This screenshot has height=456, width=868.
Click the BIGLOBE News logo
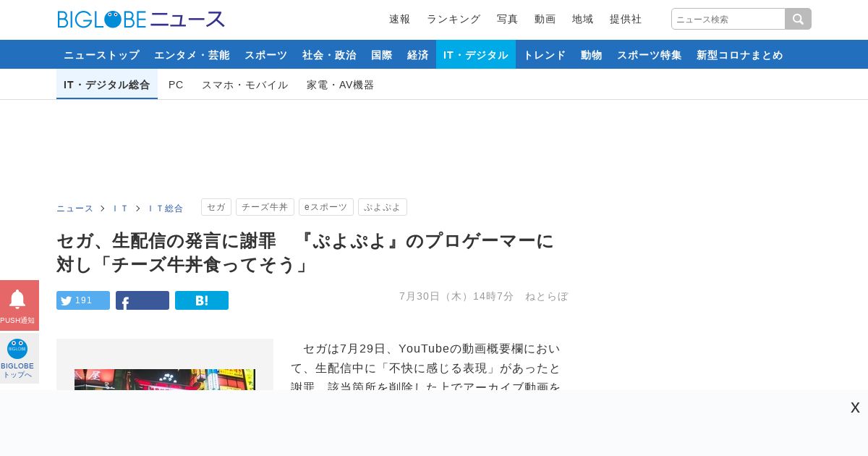(x=141, y=20)
